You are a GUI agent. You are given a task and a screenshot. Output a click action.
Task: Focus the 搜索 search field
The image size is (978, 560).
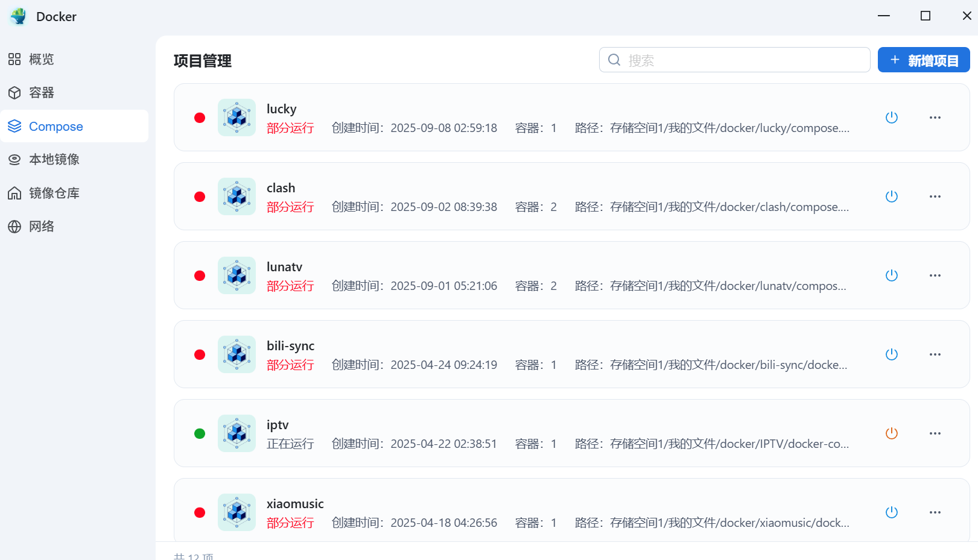click(734, 60)
